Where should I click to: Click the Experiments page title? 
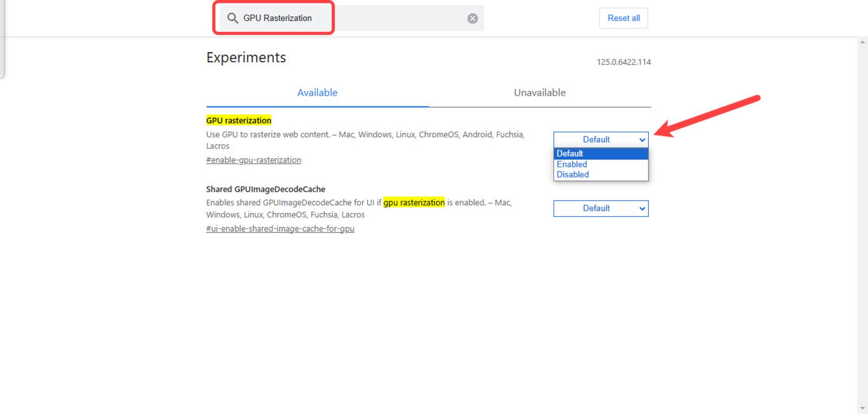coord(246,58)
